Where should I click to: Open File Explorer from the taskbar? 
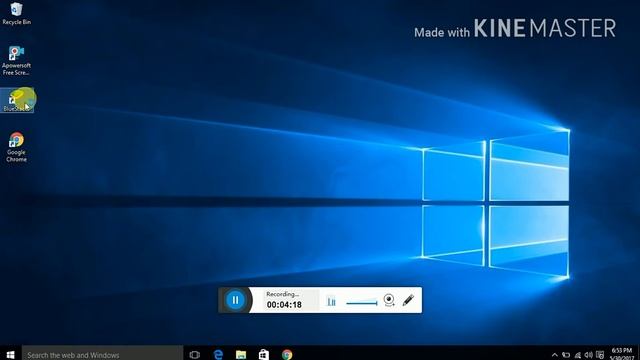tap(241, 355)
